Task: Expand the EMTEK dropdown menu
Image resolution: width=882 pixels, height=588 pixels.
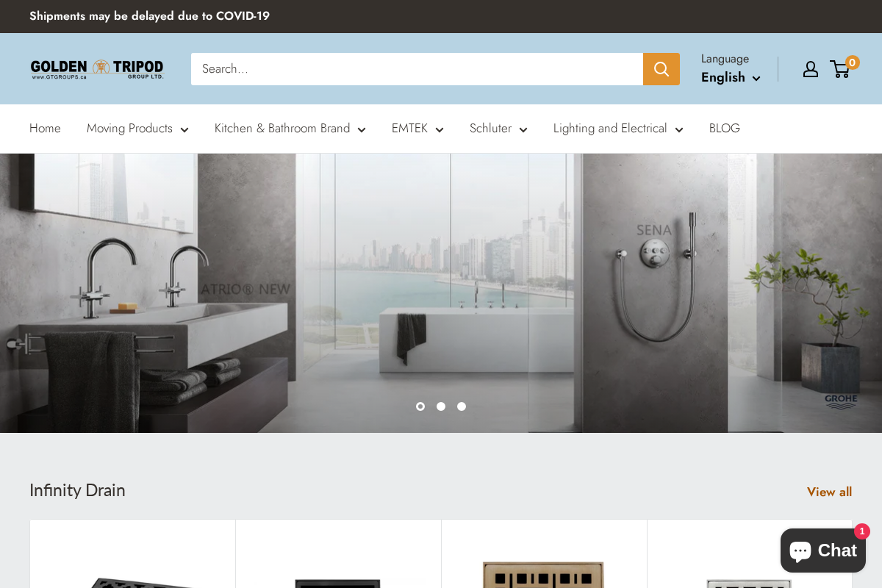Action: (417, 129)
